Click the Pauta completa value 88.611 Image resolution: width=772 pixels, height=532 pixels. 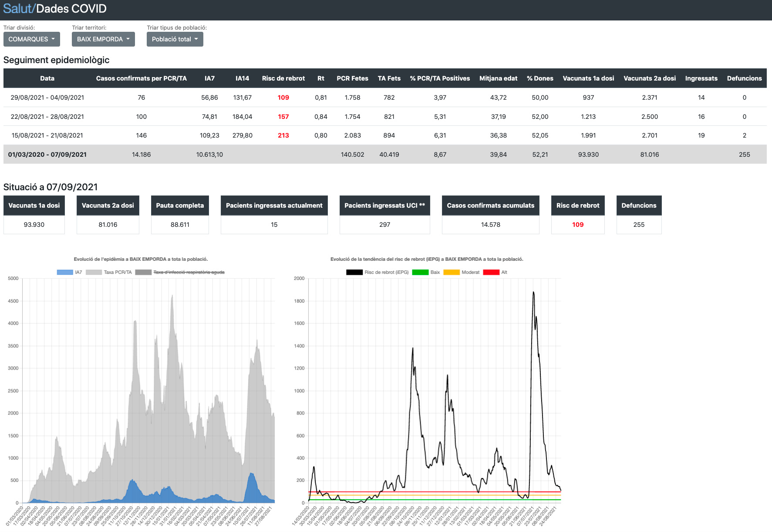point(180,225)
